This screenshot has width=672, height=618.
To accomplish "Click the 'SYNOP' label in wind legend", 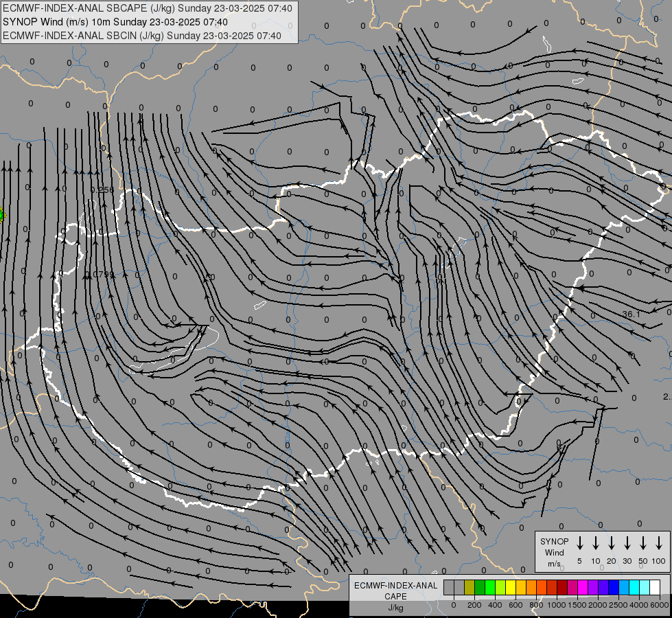I will point(554,541).
